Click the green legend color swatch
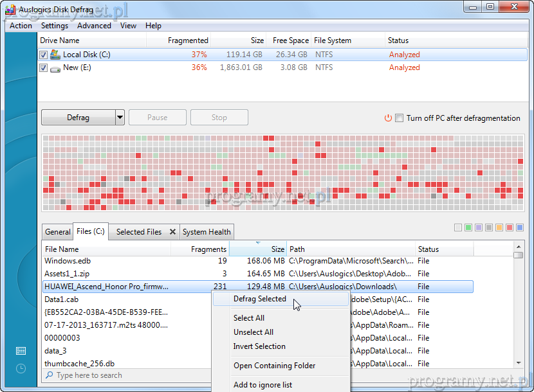 click(468, 227)
